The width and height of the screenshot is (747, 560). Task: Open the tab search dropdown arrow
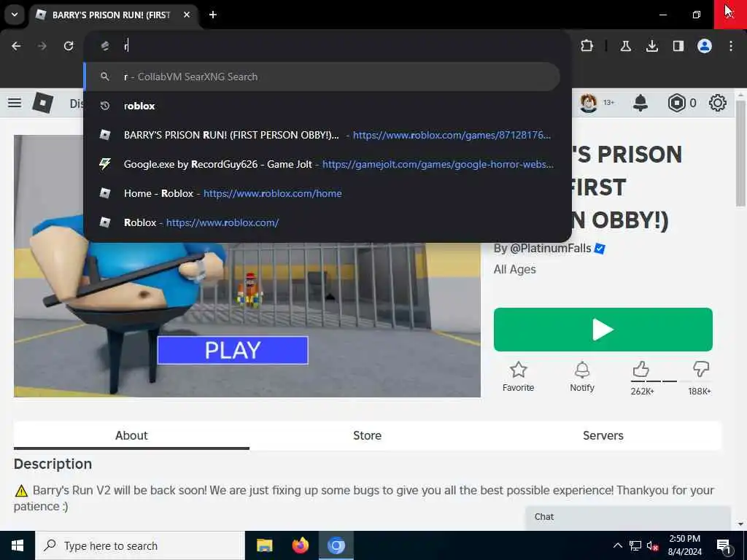15,15
